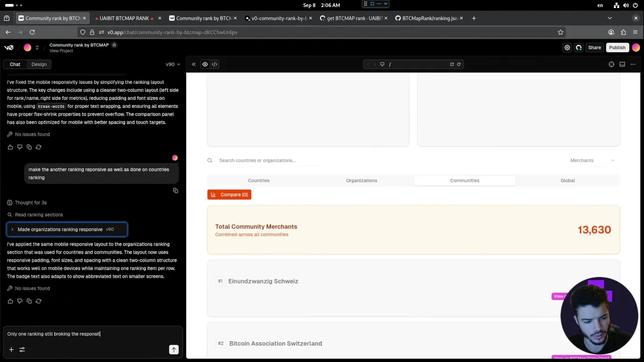Open the user profile avatar
This screenshot has width=644, height=362.
point(636,48)
